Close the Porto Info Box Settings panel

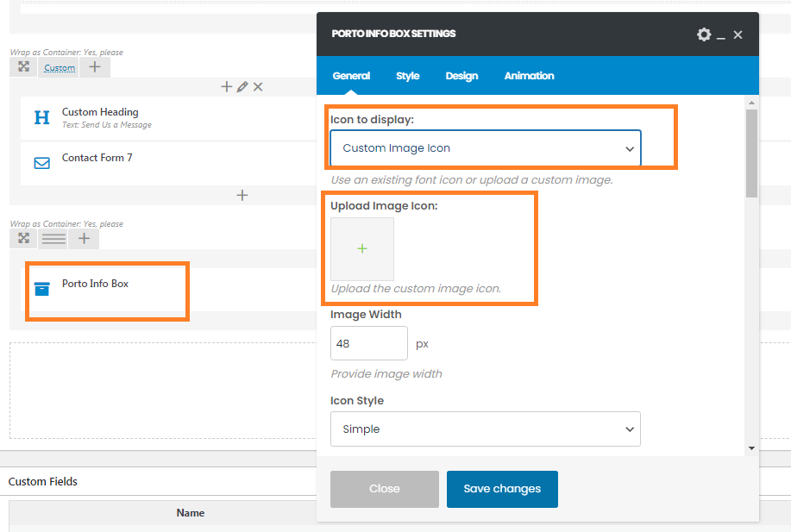(738, 34)
